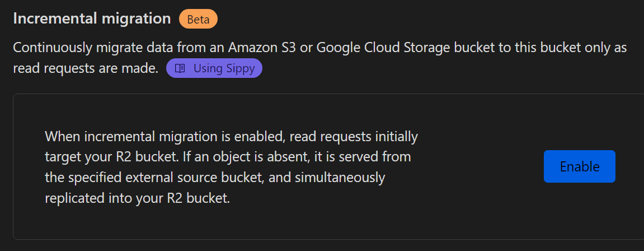Open the Using Sippy documentation link
This screenshot has height=251, width=644.
click(x=214, y=68)
